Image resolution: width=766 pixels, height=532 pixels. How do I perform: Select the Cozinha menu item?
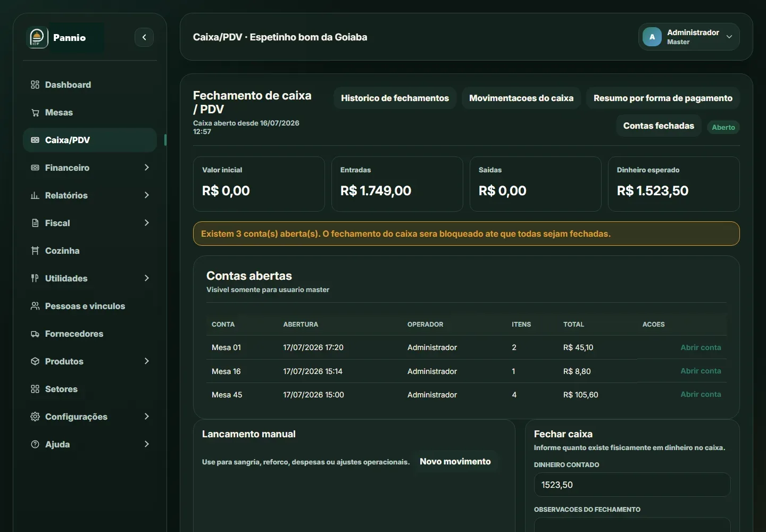coord(90,251)
